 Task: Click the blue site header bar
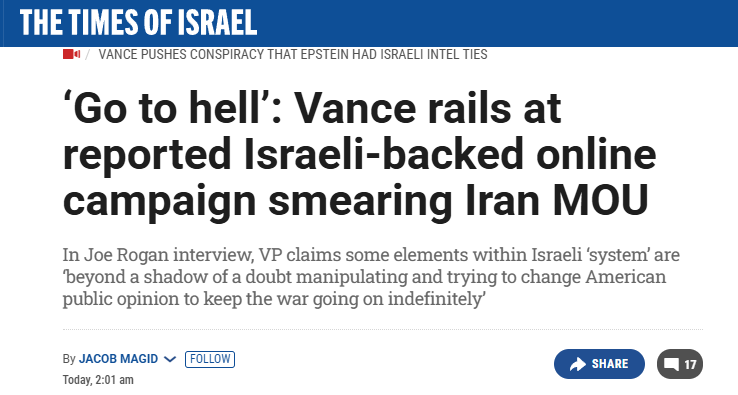point(369,23)
